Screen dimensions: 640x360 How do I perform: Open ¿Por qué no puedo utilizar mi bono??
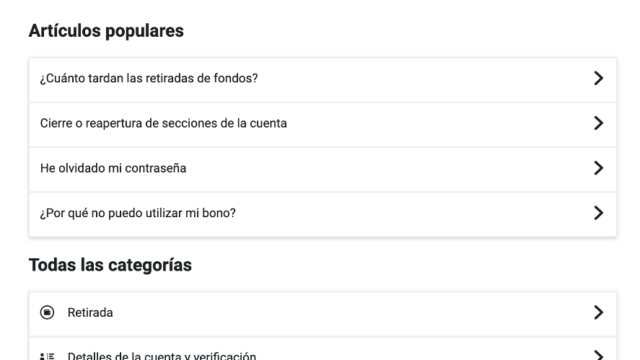coord(322,214)
